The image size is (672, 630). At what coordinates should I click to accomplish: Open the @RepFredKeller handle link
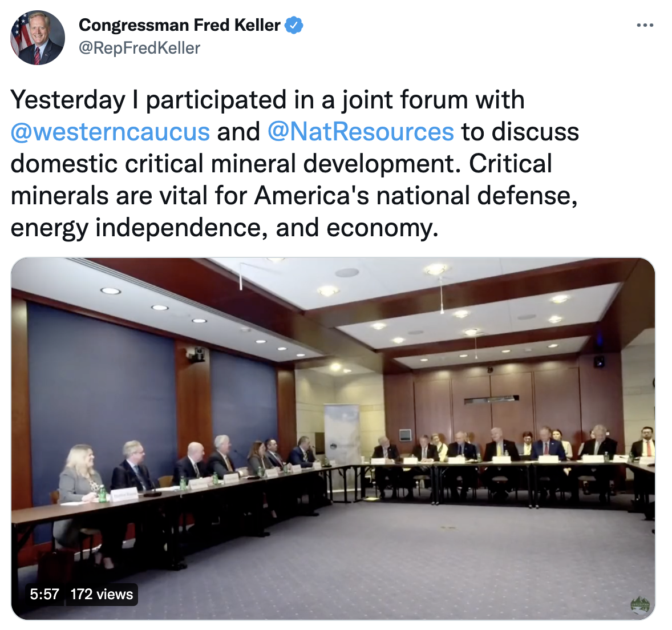(139, 48)
